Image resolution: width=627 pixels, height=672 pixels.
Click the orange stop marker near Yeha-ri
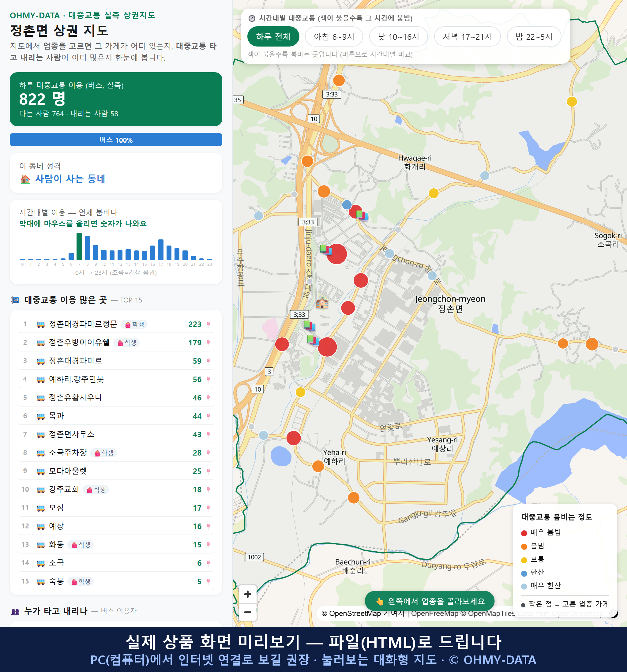[318, 466]
